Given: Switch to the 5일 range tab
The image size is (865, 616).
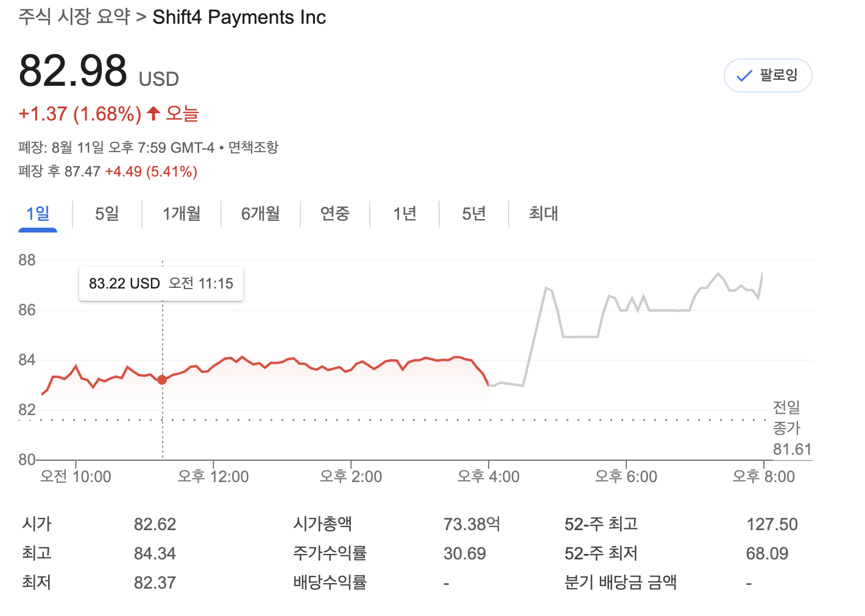Looking at the screenshot, I should [x=107, y=214].
